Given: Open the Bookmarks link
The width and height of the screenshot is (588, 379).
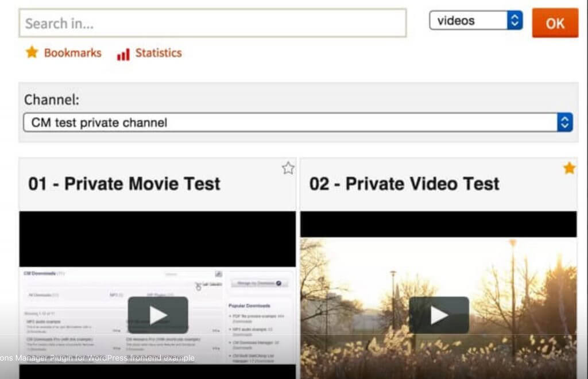Looking at the screenshot, I should coord(72,53).
